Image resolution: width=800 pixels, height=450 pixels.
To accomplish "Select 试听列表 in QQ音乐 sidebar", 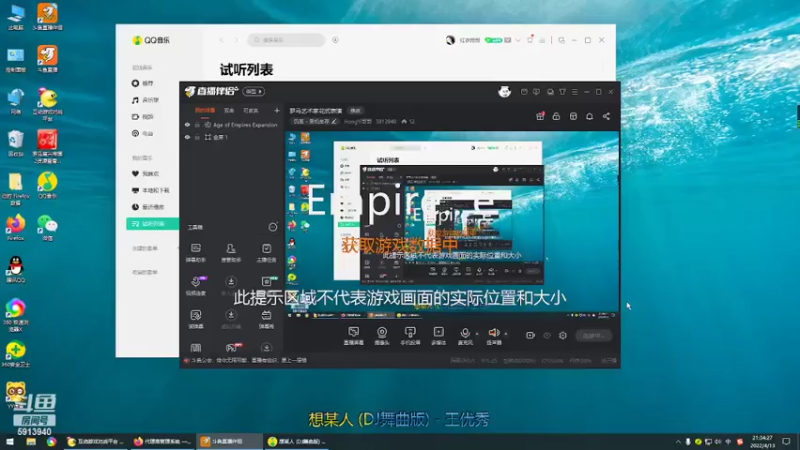I will pos(153,223).
